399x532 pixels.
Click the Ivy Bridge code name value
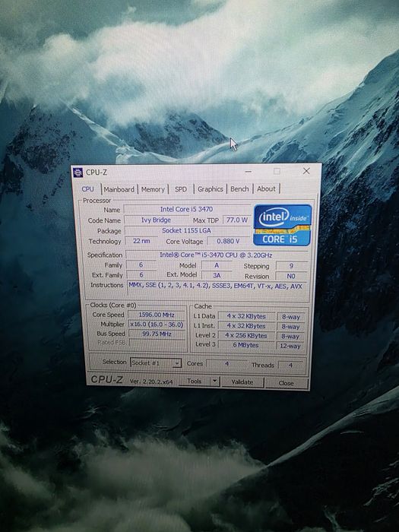coord(156,220)
